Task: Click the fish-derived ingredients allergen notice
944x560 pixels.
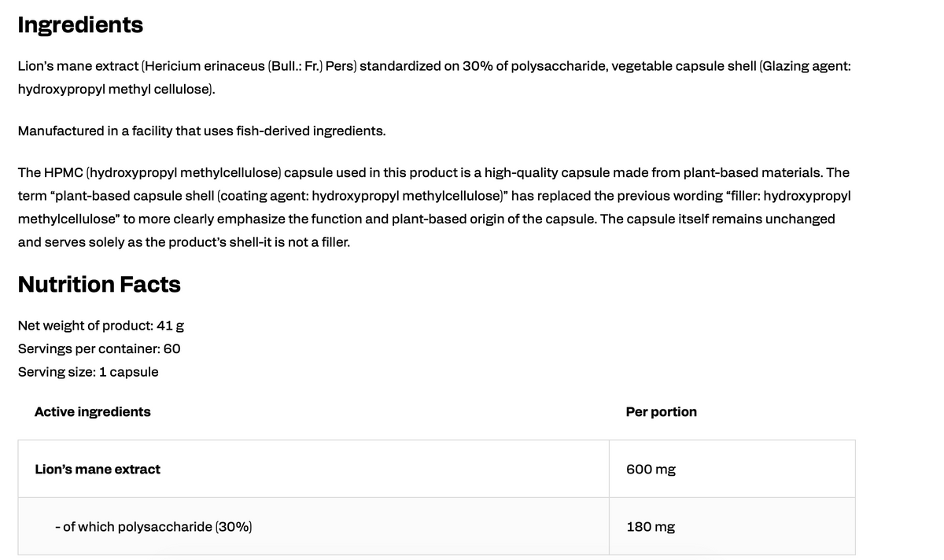Action: [x=201, y=131]
